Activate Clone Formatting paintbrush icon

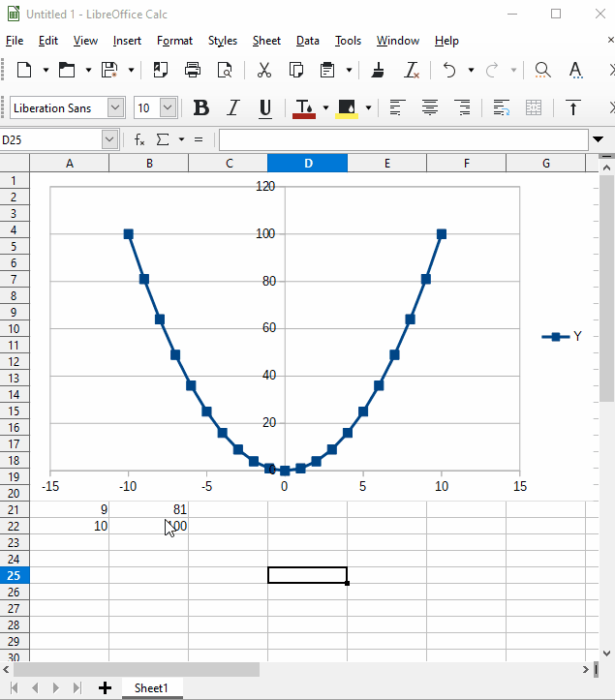pos(378,70)
